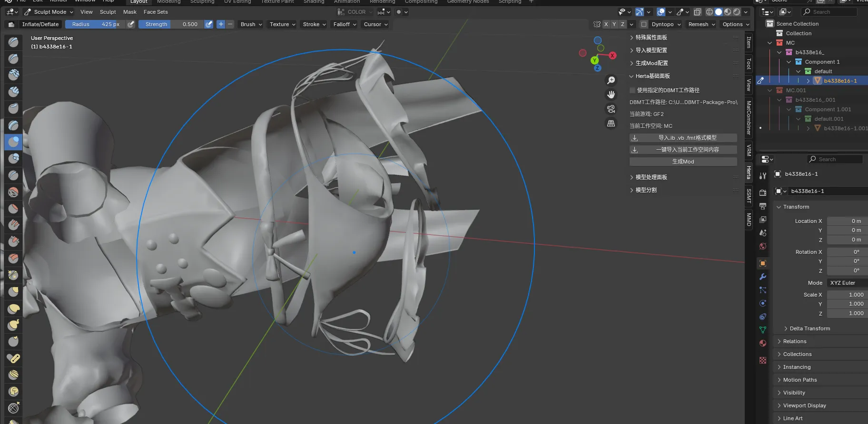Open the Modifiers tab (blue wrench)
This screenshot has width=868, height=424.
pos(763,276)
